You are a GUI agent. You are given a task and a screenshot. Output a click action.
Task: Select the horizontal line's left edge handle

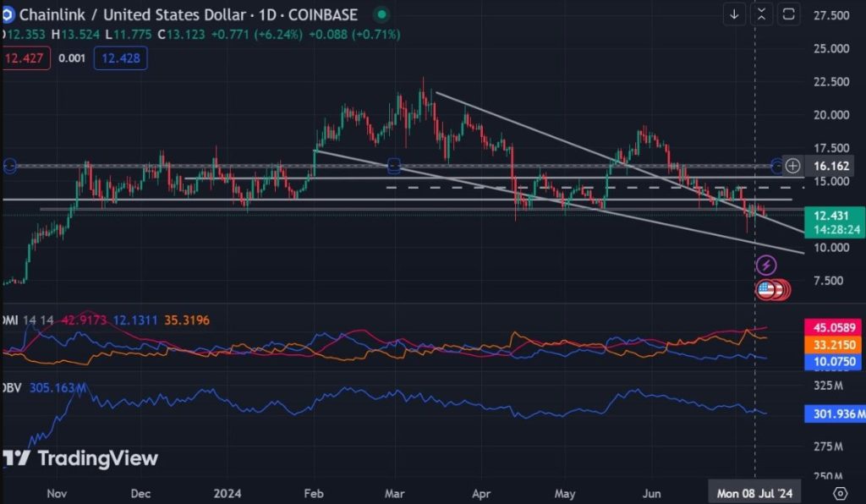click(9, 166)
